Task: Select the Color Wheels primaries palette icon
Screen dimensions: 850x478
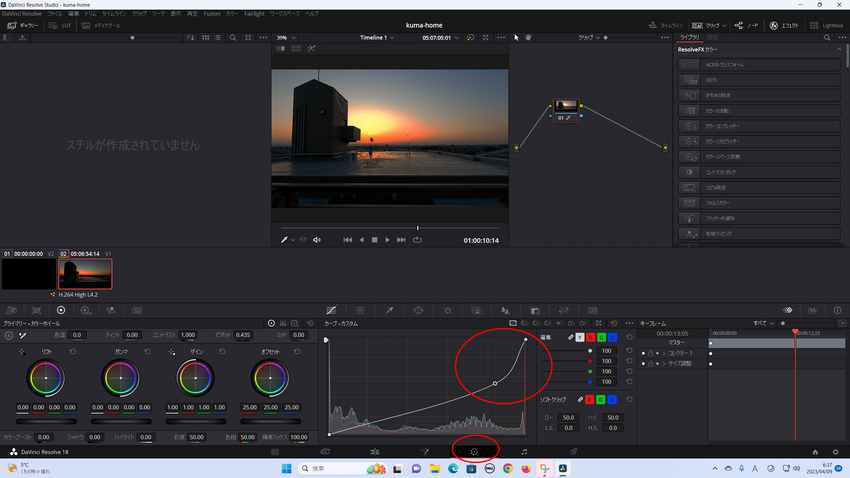Action: (61, 311)
